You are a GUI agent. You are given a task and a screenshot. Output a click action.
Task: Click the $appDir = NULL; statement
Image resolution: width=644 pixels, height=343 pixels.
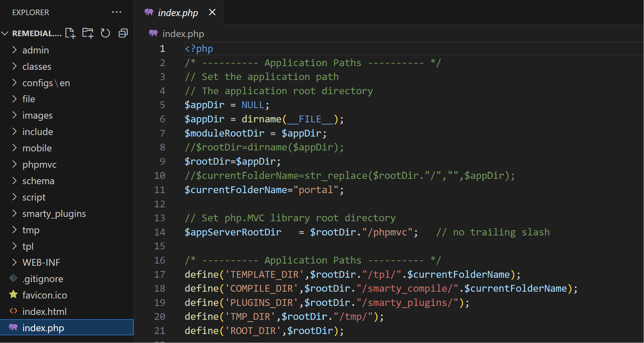[x=227, y=105]
